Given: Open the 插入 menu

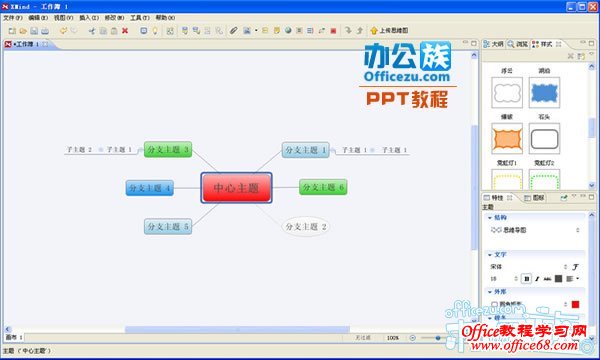Looking at the screenshot, I should pos(89,18).
